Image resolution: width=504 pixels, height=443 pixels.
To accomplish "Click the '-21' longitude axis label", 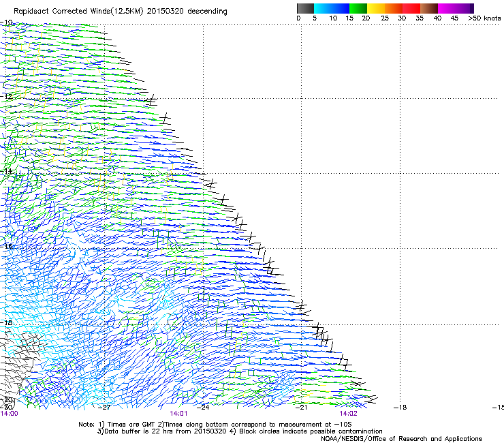I will (x=301, y=408).
